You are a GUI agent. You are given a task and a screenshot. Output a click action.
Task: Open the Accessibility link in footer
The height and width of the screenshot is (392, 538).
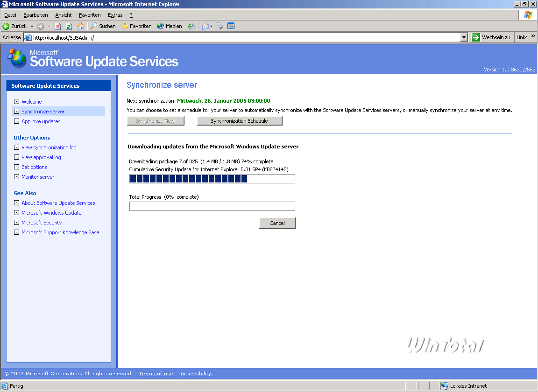(x=197, y=373)
